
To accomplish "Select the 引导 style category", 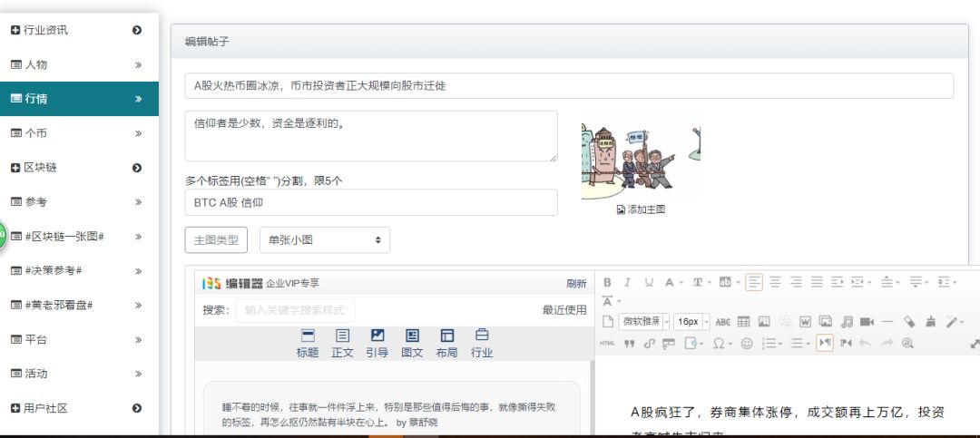I will (377, 343).
